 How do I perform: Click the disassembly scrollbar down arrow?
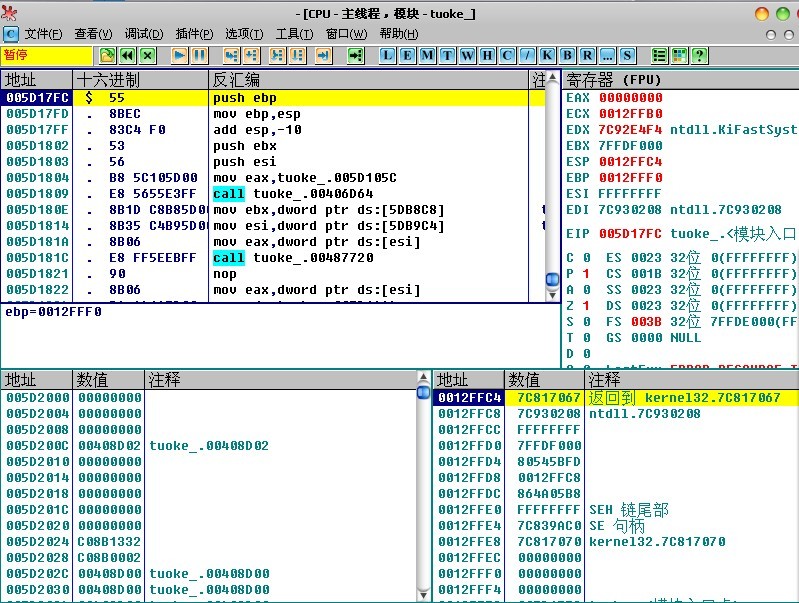pos(552,295)
